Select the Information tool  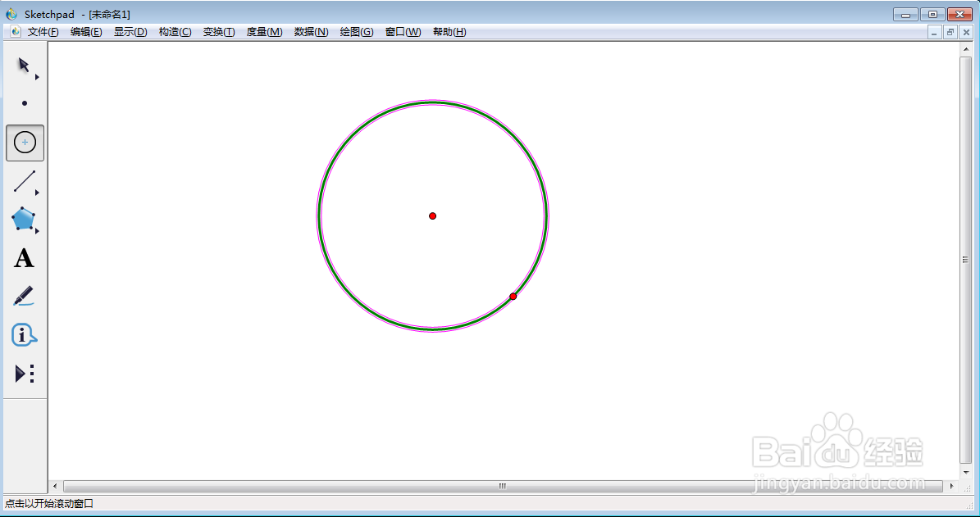click(x=24, y=335)
